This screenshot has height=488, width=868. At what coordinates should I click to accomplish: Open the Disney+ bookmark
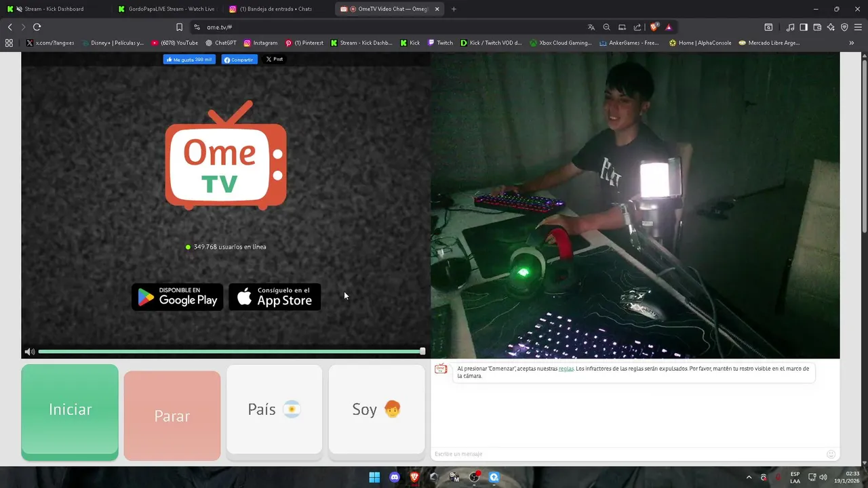click(x=113, y=43)
